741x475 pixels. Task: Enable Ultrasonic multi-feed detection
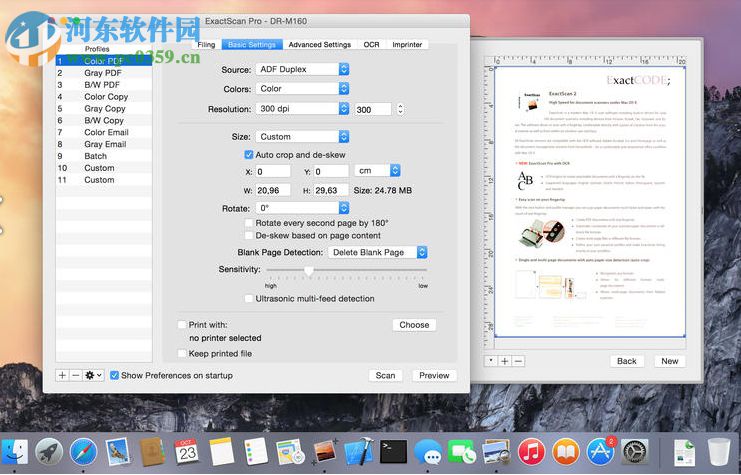tap(249, 298)
